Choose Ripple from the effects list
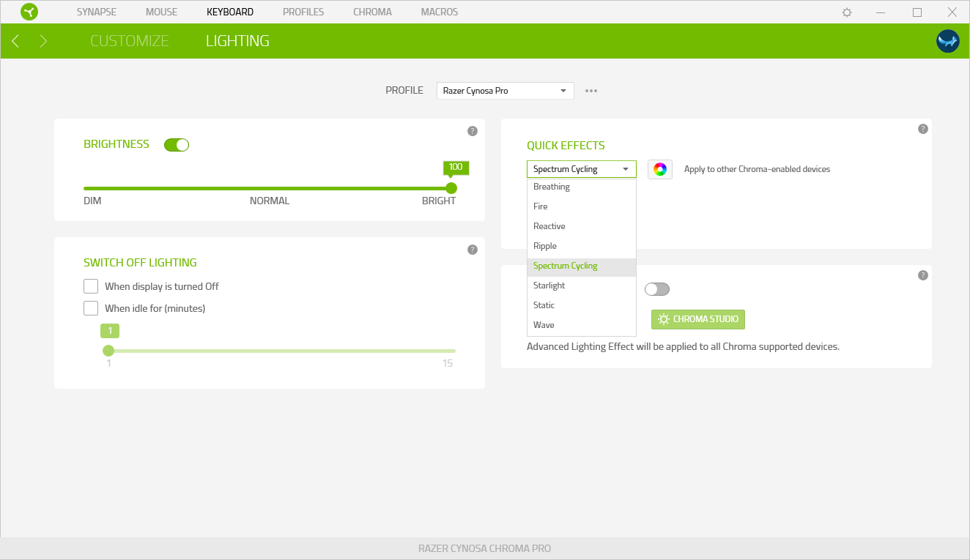 tap(582, 246)
